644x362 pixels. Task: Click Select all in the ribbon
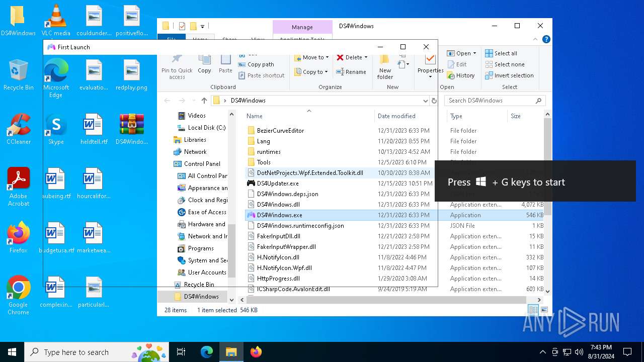501,53
